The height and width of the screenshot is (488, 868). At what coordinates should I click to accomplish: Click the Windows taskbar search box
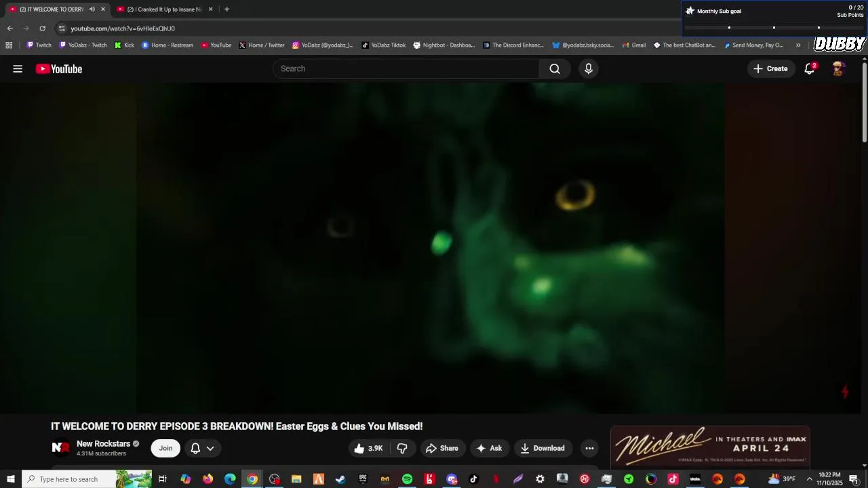[x=87, y=479]
